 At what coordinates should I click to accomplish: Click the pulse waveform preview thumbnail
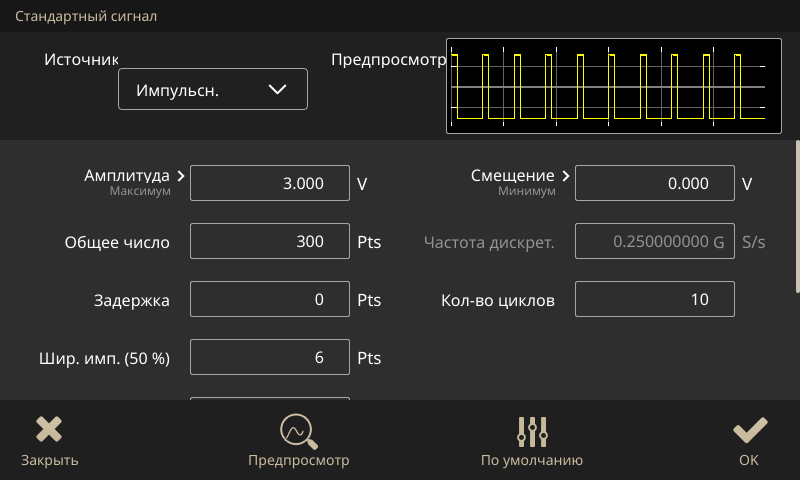coord(613,86)
